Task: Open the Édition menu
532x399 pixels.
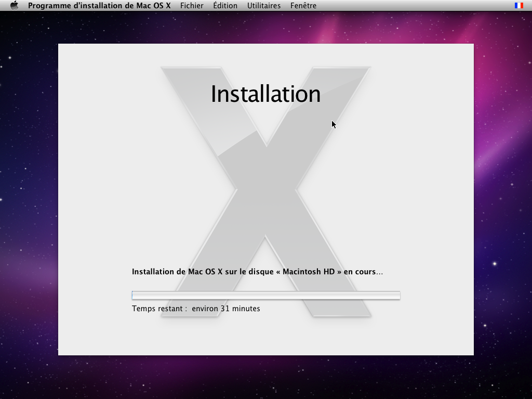Action: [x=225, y=6]
